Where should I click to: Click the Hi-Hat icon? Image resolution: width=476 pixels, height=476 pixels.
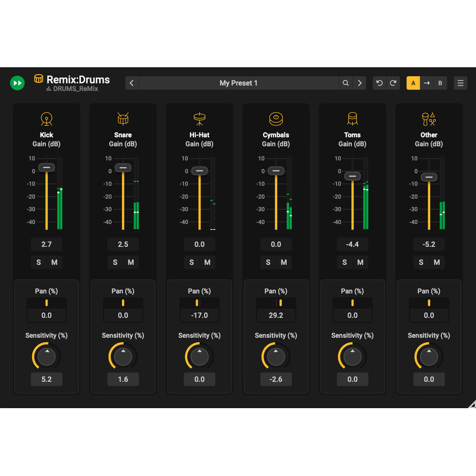199,119
